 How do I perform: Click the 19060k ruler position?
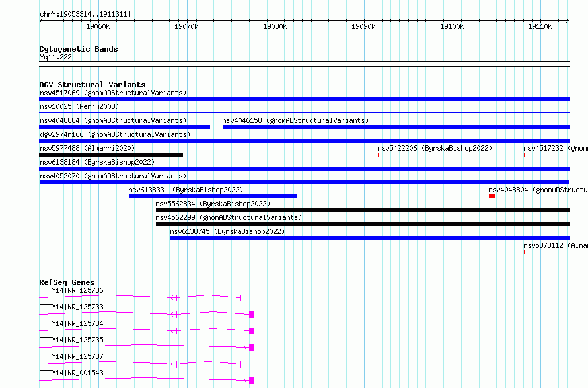pos(98,26)
